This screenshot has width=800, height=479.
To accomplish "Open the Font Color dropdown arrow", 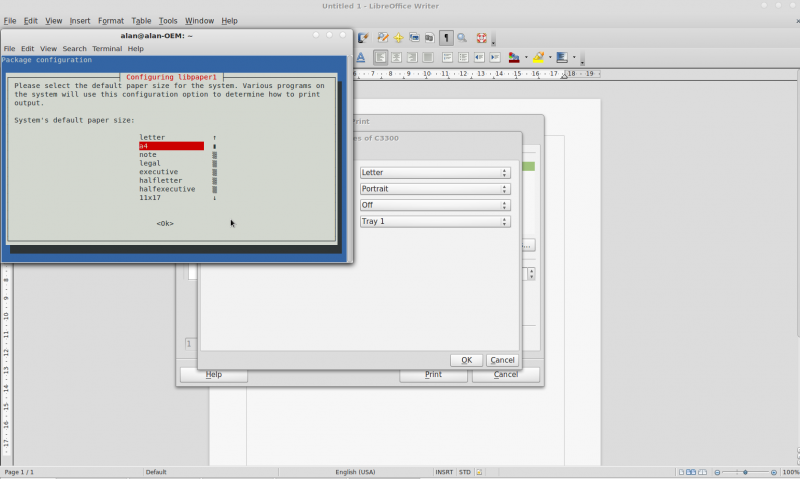I will [526, 58].
